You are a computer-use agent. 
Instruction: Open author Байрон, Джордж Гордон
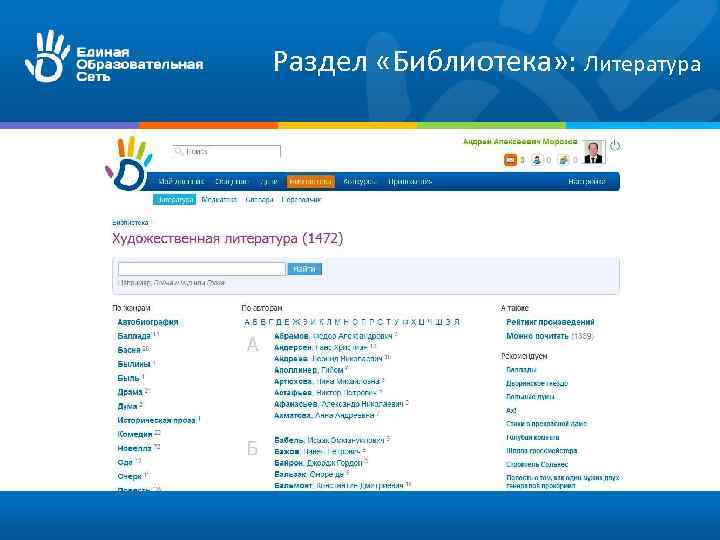[318, 463]
